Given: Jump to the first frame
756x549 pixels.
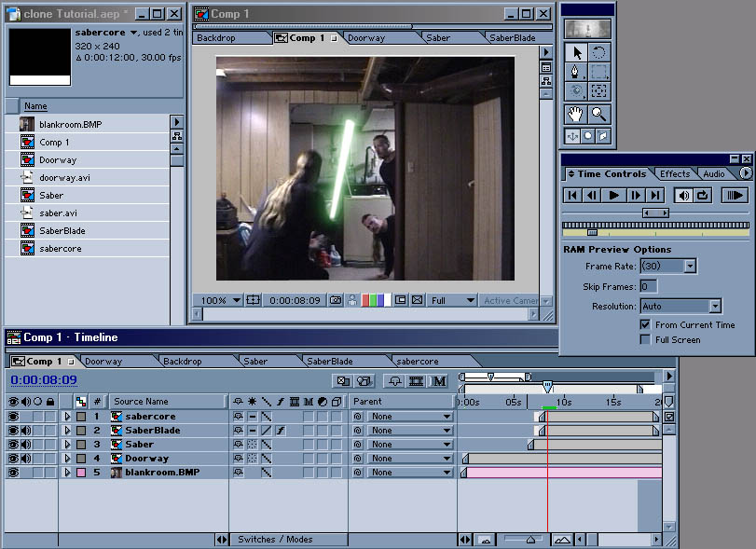Looking at the screenshot, I should (572, 195).
